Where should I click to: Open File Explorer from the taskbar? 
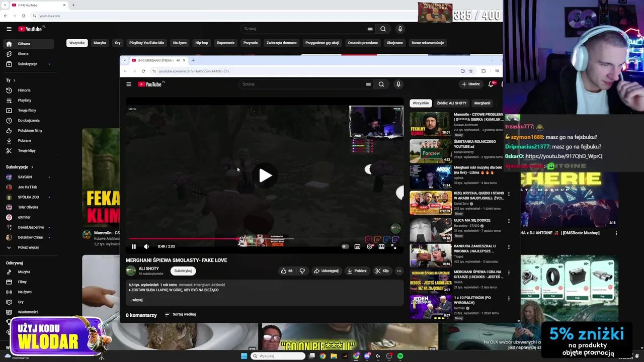click(334, 356)
